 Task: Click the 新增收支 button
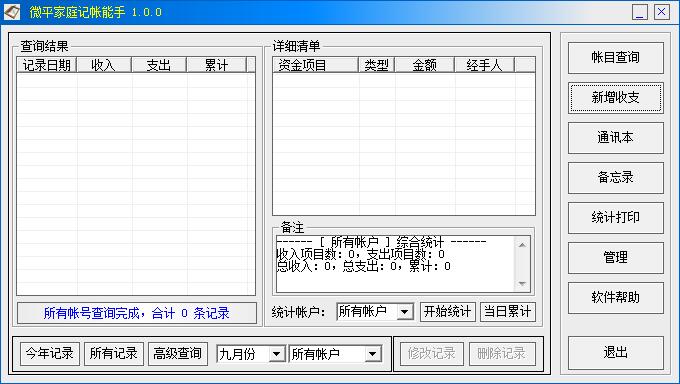(615, 98)
